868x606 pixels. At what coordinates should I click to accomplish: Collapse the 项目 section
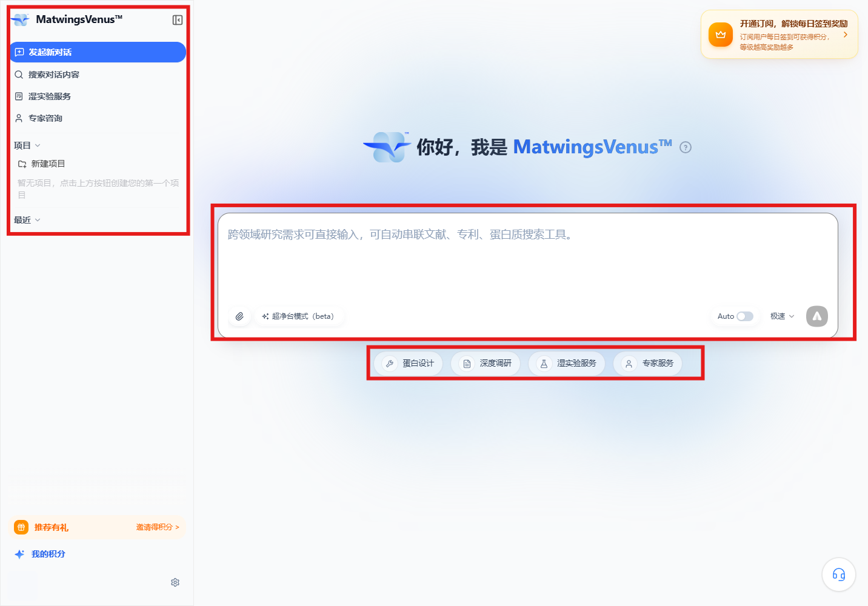(27, 145)
